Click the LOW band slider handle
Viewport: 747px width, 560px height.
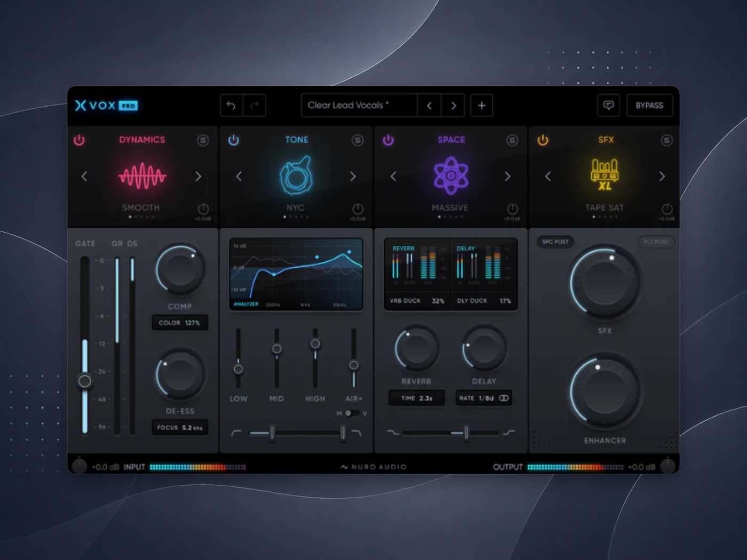(239, 369)
